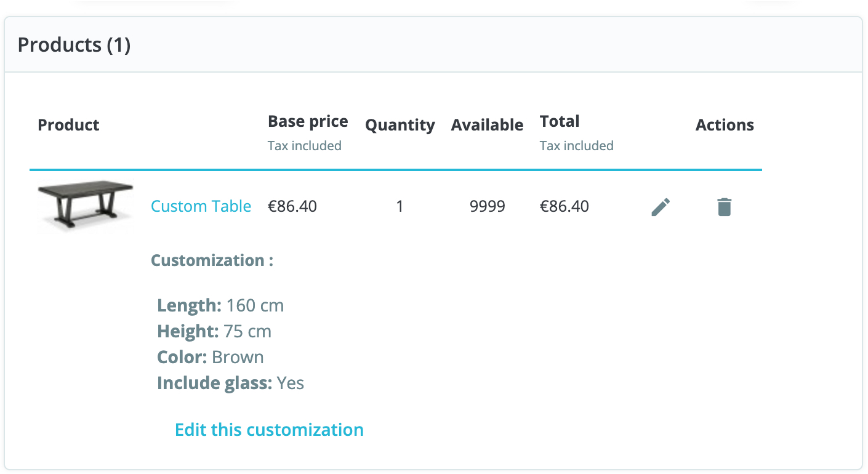Click the Product column header
This screenshot has height=474, width=868.
tap(68, 125)
